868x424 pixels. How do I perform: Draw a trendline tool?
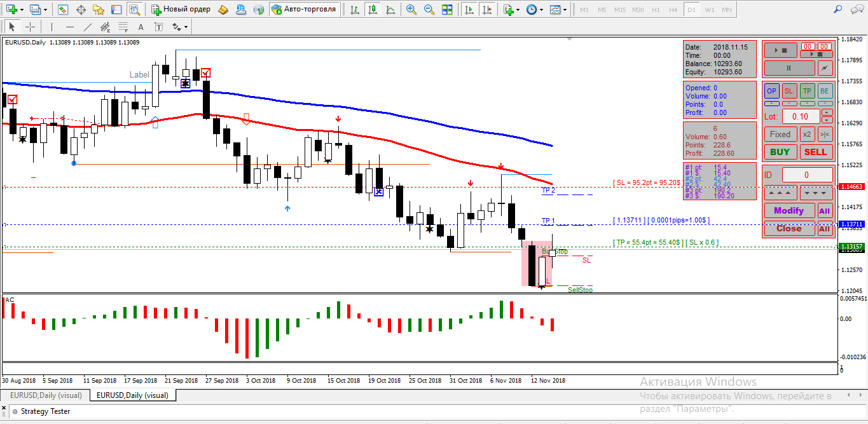[x=87, y=27]
